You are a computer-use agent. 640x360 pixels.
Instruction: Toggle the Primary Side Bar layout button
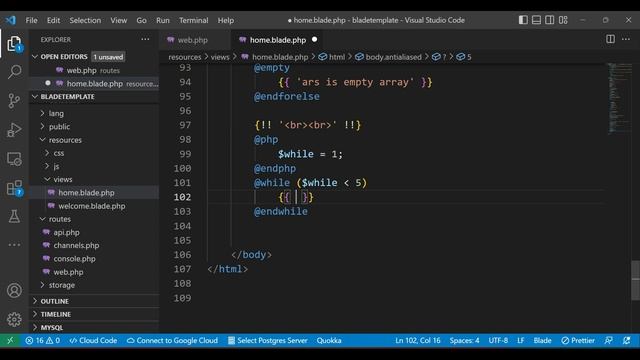tap(523, 20)
